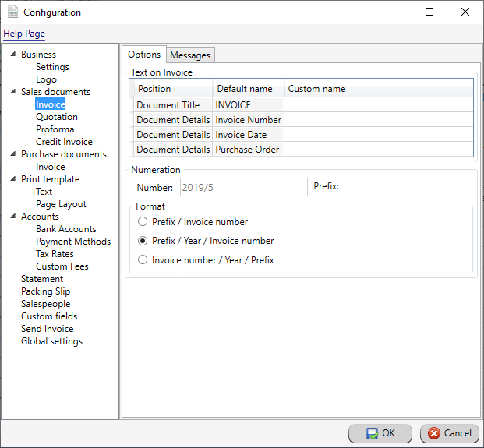
Task: Select Proforma in the tree
Action: [x=55, y=129]
